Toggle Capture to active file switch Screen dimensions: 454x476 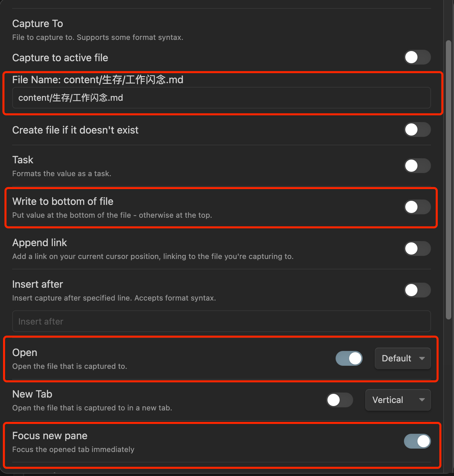point(417,57)
